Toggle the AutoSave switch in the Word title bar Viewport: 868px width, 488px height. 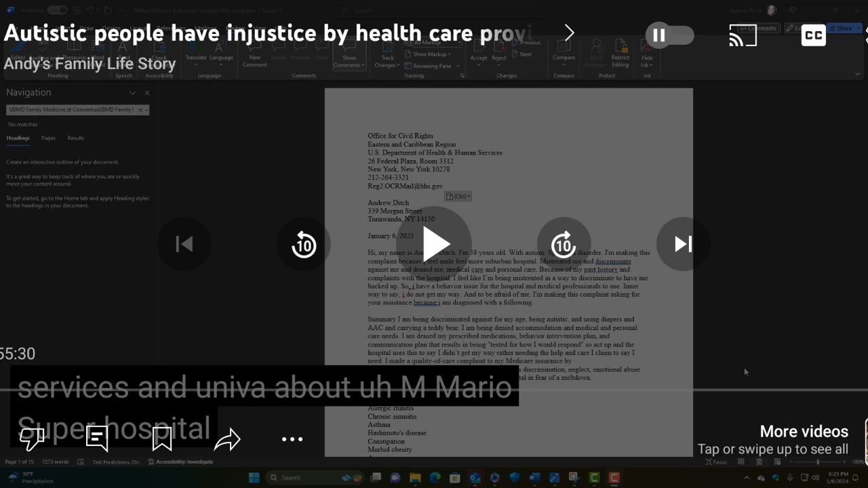57,10
